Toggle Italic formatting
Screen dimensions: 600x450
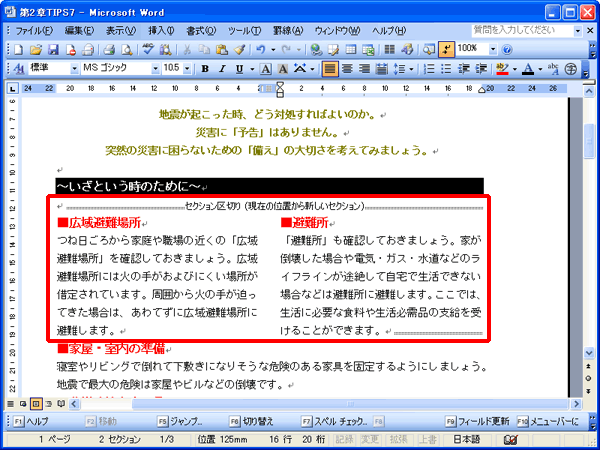click(x=222, y=69)
